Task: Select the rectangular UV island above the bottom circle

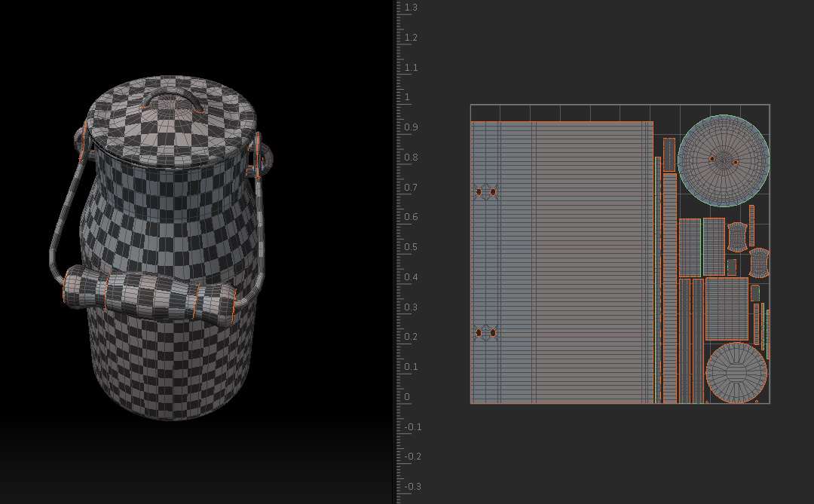Action: [x=727, y=309]
